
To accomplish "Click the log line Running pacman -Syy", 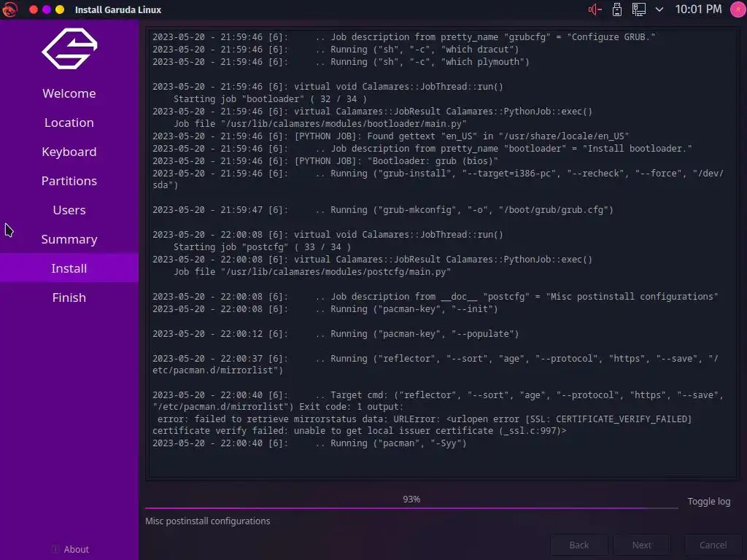I will [x=309, y=443].
